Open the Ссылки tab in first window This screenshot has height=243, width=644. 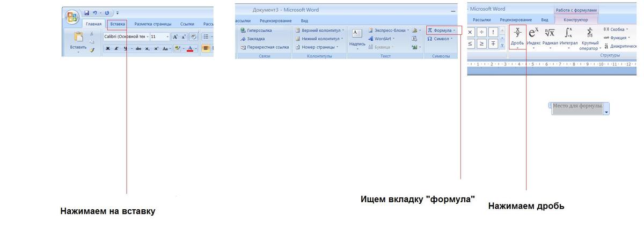187,24
